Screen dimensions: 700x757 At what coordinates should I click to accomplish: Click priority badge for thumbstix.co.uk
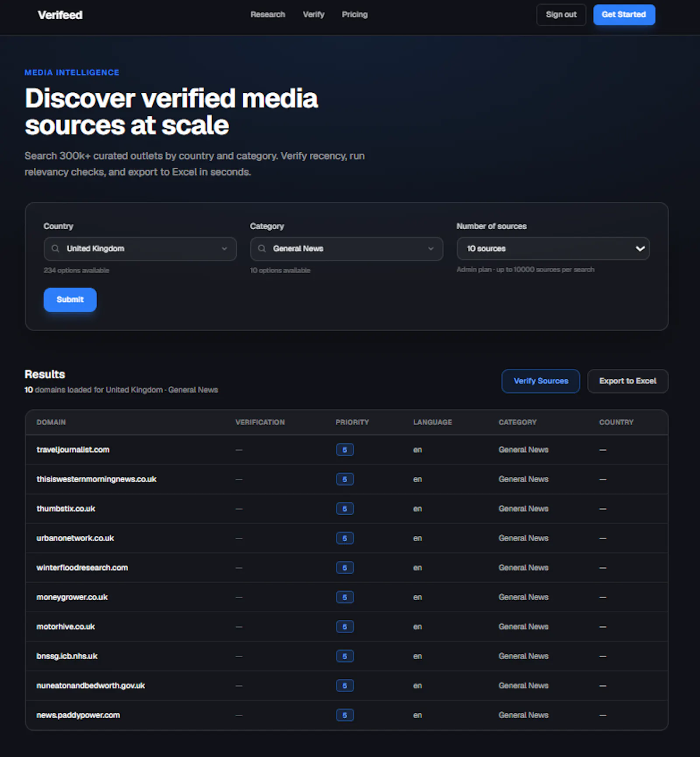click(x=345, y=509)
